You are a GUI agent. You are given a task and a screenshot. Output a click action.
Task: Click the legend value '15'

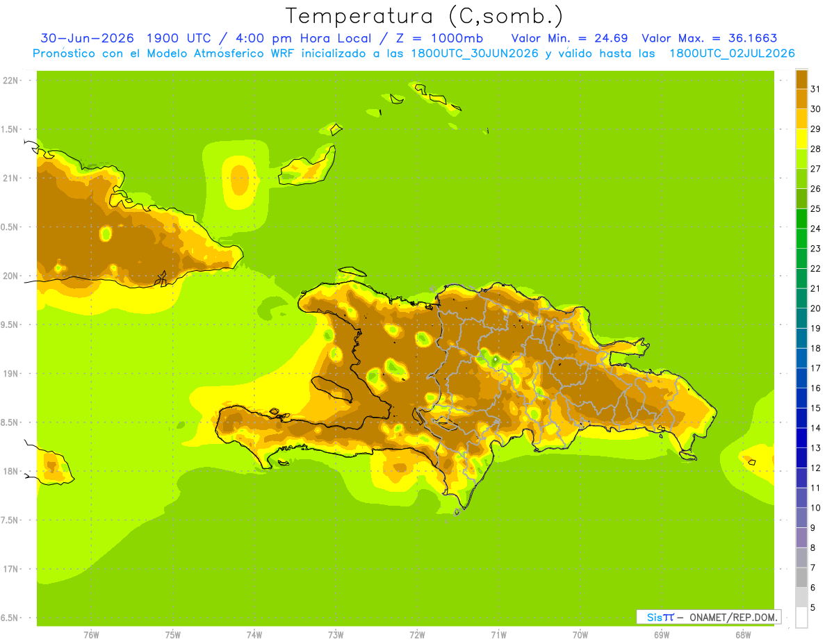816,408
